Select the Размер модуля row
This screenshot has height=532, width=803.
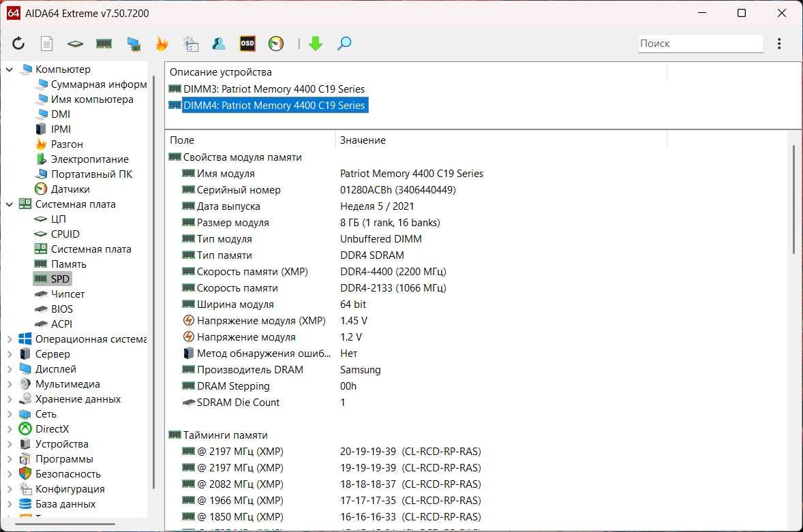click(311, 223)
